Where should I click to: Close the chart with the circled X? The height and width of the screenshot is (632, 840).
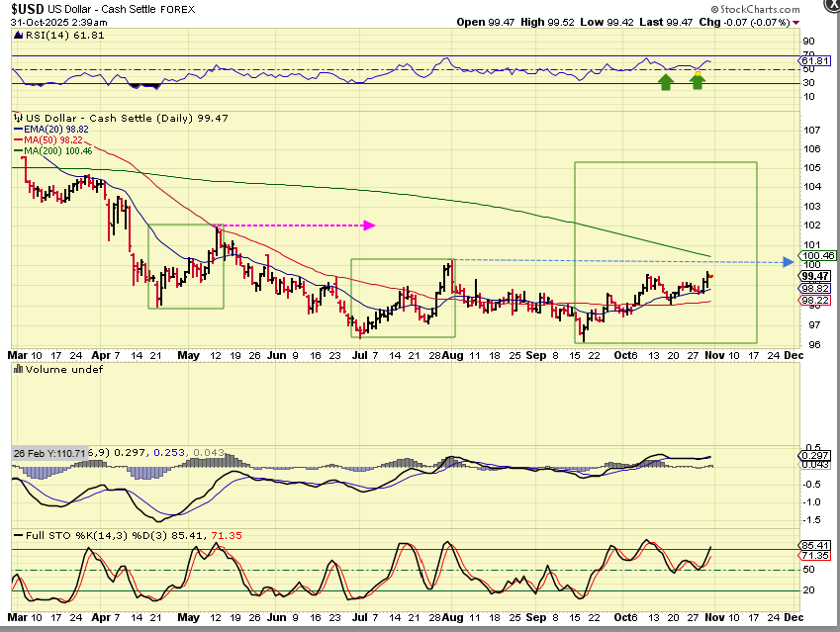pos(832,5)
